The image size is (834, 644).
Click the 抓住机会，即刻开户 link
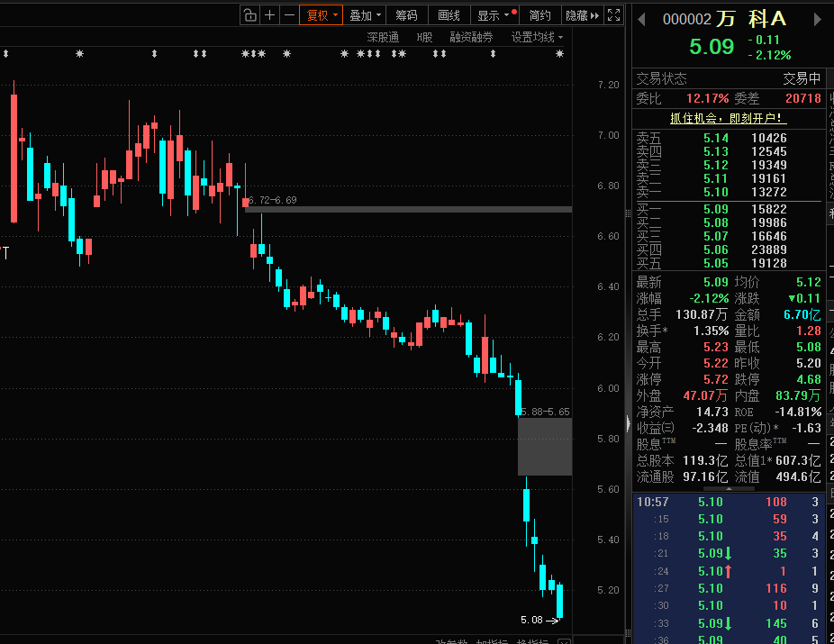pos(728,118)
